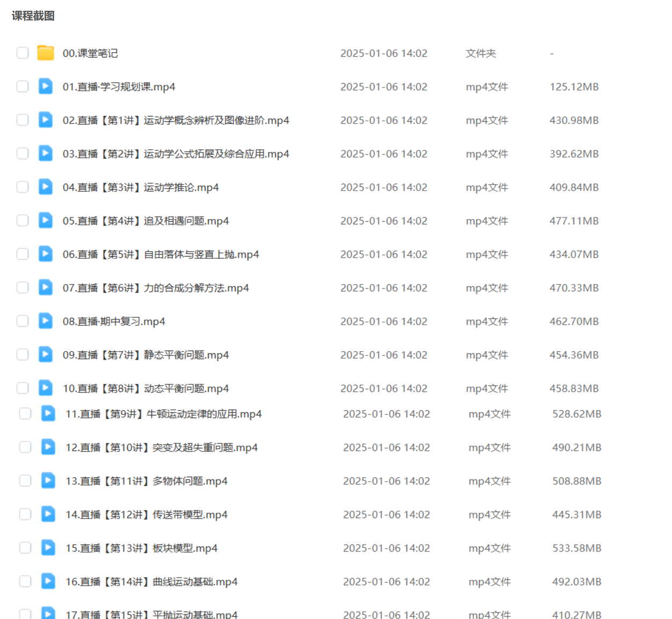Click the video icon for 08.直播·期中复习.mp4

[46, 321]
